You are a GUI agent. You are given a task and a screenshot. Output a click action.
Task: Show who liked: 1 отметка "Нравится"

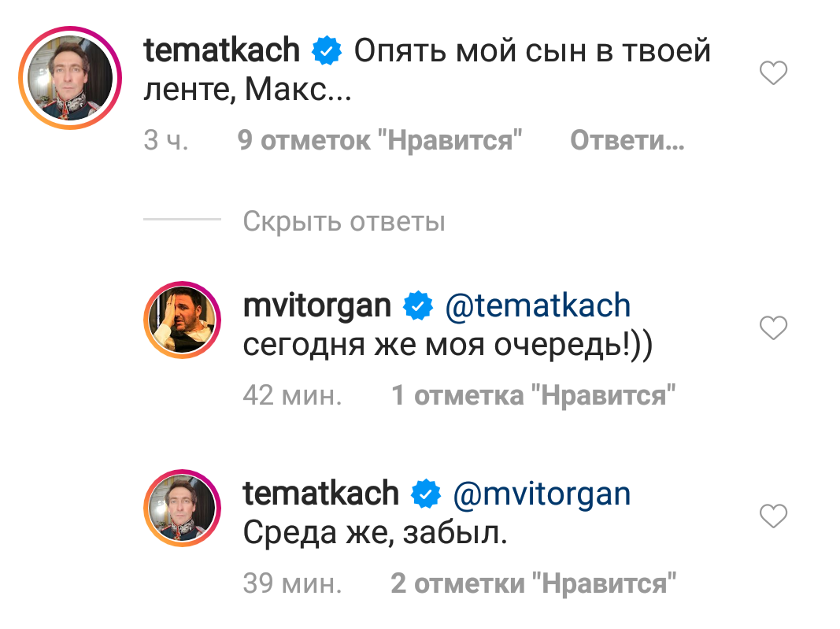[x=534, y=395]
